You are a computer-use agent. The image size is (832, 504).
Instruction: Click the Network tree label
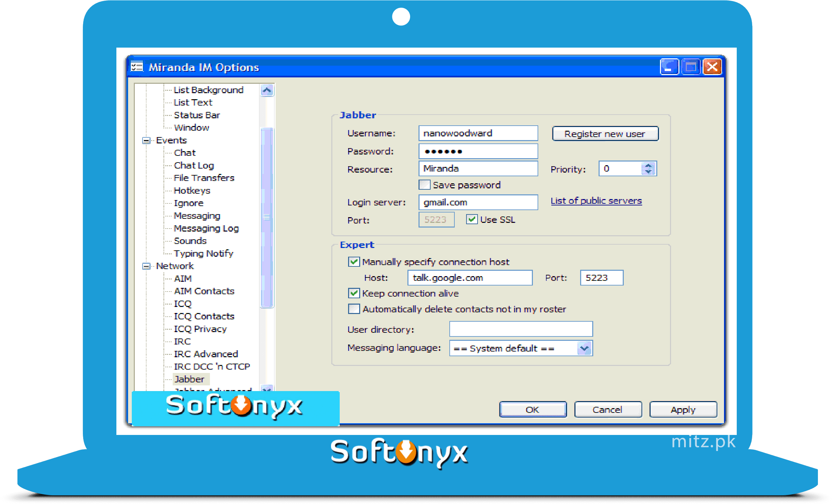[175, 266]
